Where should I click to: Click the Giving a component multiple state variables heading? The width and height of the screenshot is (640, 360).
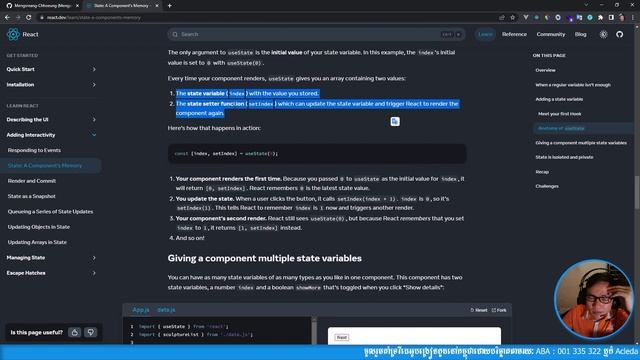[x=264, y=258]
